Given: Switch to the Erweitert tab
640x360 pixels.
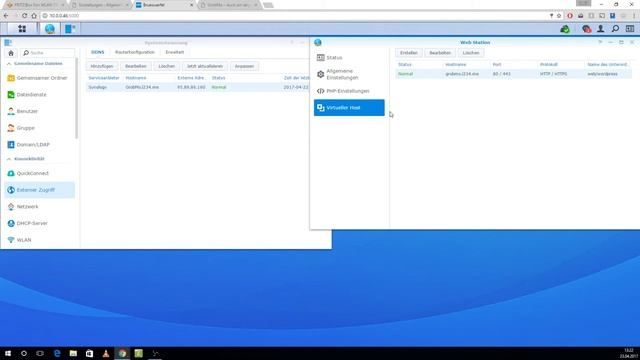Looking at the screenshot, I should 175,52.
